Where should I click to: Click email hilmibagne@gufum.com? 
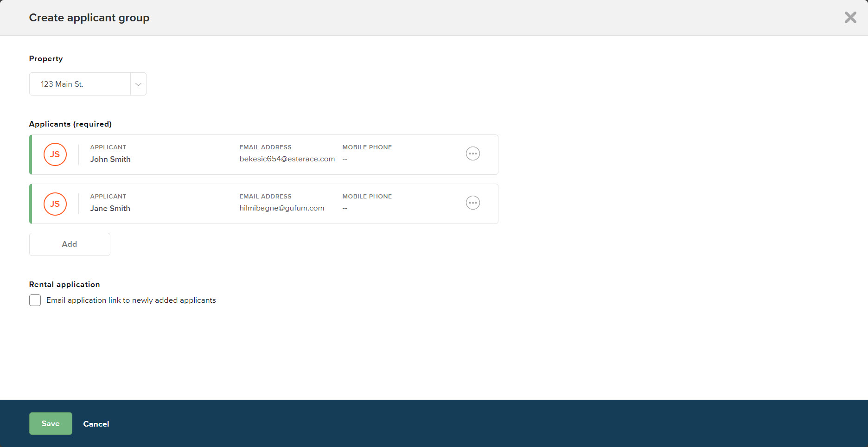pos(282,208)
